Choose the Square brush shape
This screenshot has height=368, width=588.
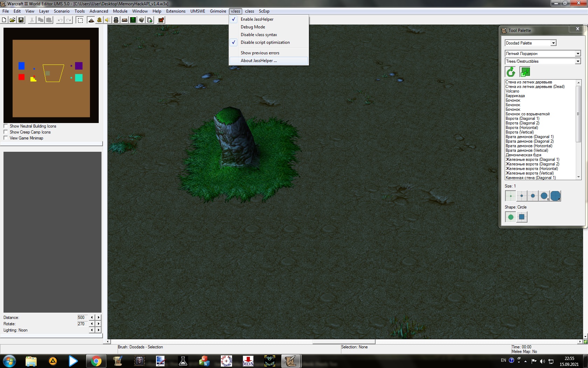click(522, 217)
